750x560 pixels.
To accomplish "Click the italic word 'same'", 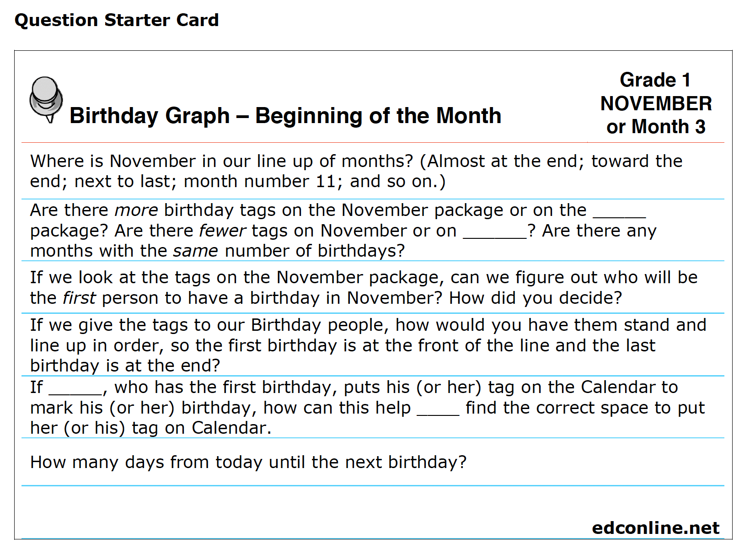I will (x=196, y=251).
